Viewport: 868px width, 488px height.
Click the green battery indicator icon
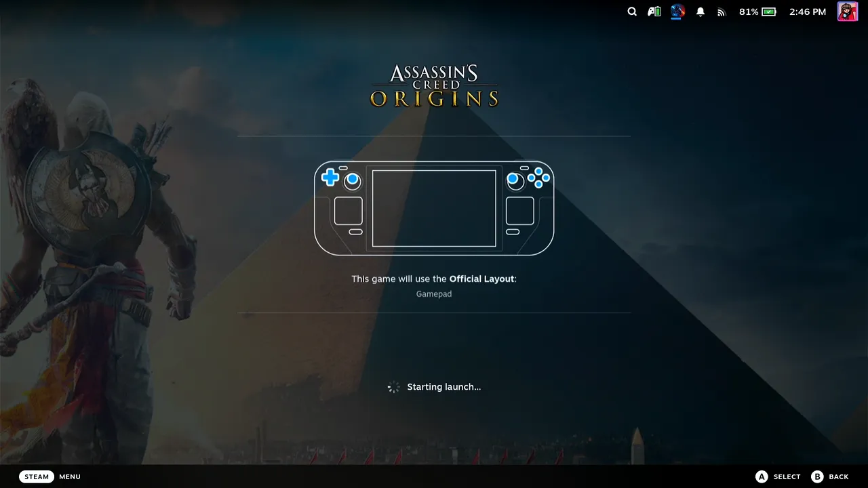(x=768, y=12)
